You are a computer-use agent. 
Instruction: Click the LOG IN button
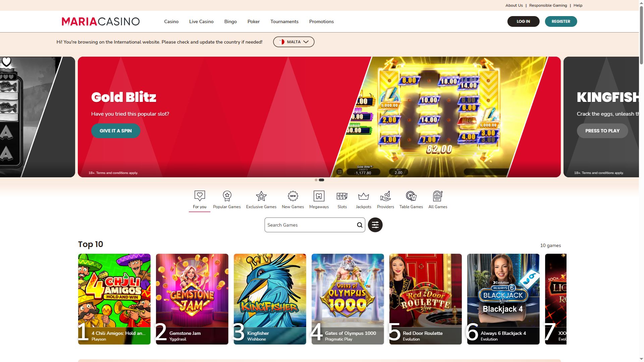coord(523,21)
